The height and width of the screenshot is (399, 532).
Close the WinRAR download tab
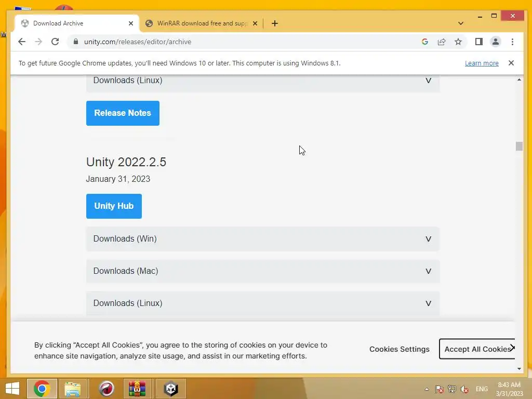(x=255, y=23)
